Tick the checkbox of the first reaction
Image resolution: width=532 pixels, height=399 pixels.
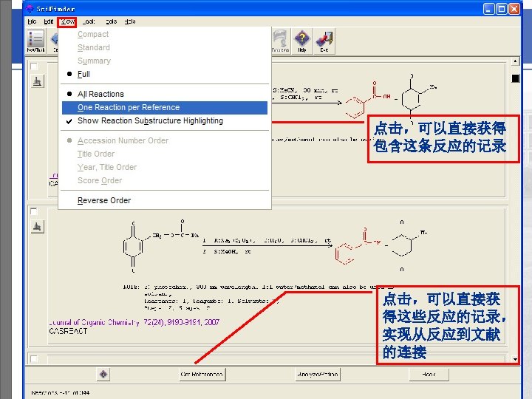coord(34,66)
